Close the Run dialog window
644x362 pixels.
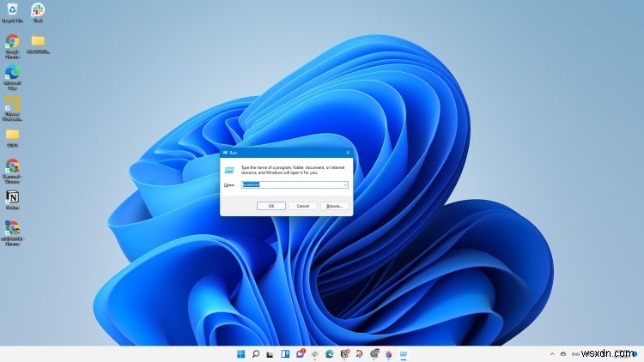click(x=348, y=153)
